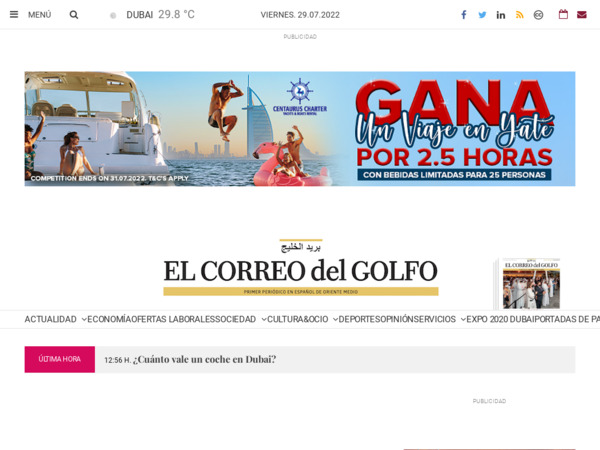The height and width of the screenshot is (450, 600).
Task: Click the tagline PRIMER PERIÓDICO EN ESPAÑOL
Action: coord(301,292)
